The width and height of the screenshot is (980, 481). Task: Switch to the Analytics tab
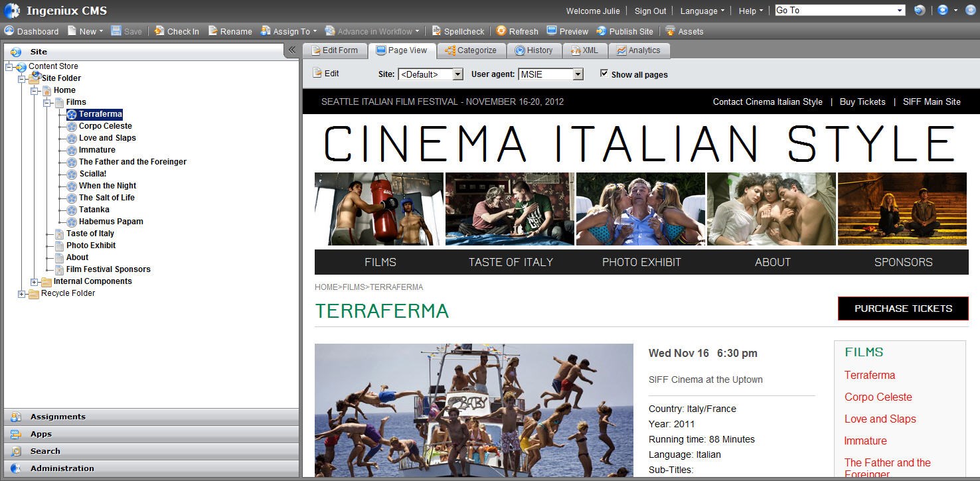[639, 50]
